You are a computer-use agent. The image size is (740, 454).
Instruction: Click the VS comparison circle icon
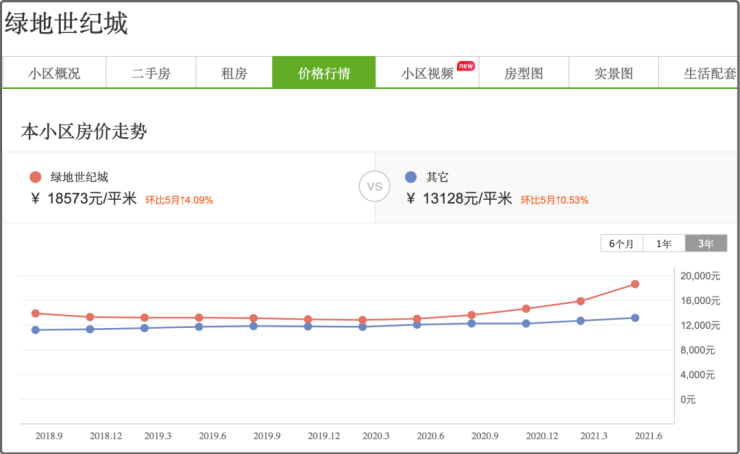pyautogui.click(x=373, y=187)
